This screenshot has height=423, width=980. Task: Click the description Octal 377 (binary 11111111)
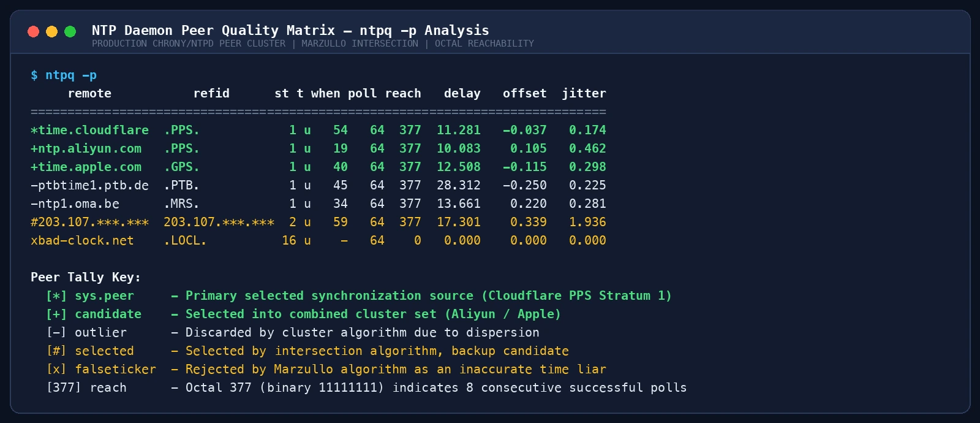point(285,387)
